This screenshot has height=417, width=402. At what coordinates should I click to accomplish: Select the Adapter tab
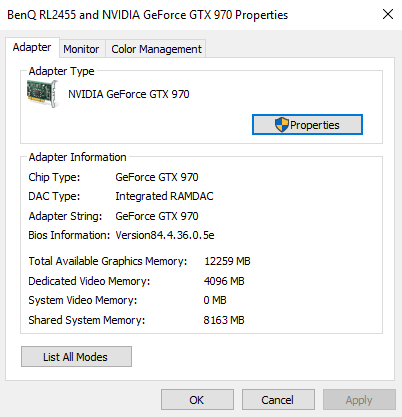(32, 47)
